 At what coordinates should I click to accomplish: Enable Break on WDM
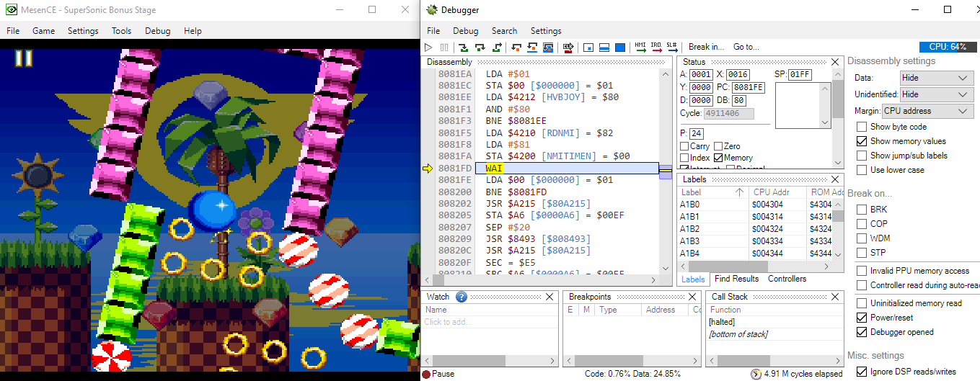(x=862, y=238)
